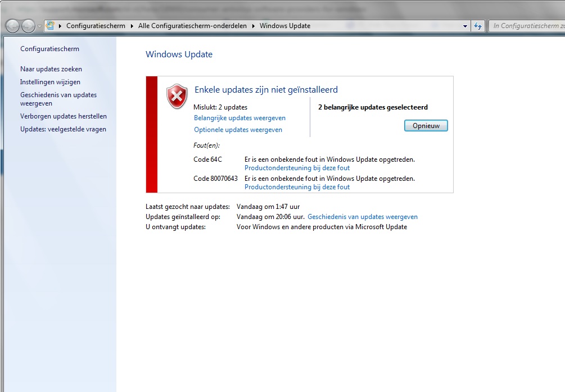Click the Windows Update page heading

pos(179,54)
